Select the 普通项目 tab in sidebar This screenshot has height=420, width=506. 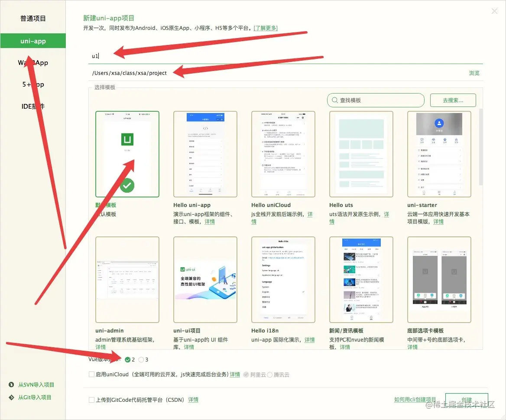(33, 18)
